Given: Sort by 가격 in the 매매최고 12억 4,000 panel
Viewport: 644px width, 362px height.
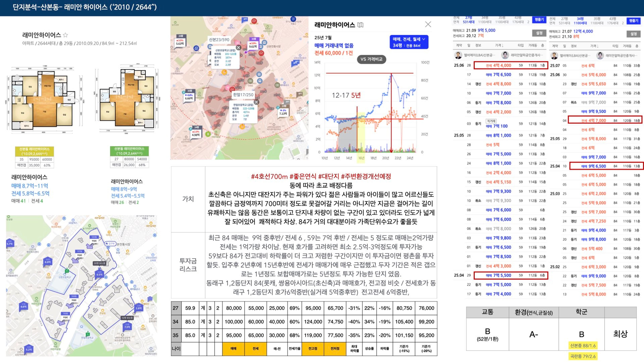Looking at the screenshot, I should 594,46.
